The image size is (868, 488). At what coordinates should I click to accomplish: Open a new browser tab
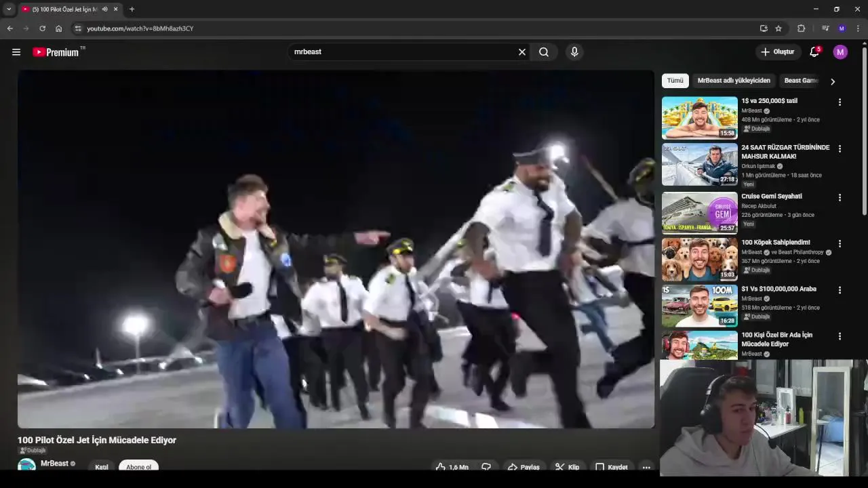pyautogui.click(x=132, y=9)
